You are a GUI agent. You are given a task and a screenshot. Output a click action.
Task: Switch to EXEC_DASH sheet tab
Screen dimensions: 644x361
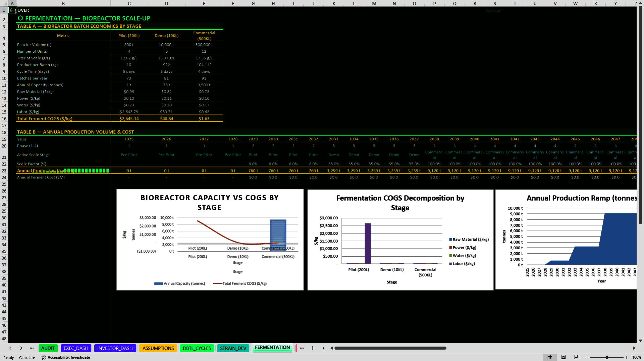point(76,348)
